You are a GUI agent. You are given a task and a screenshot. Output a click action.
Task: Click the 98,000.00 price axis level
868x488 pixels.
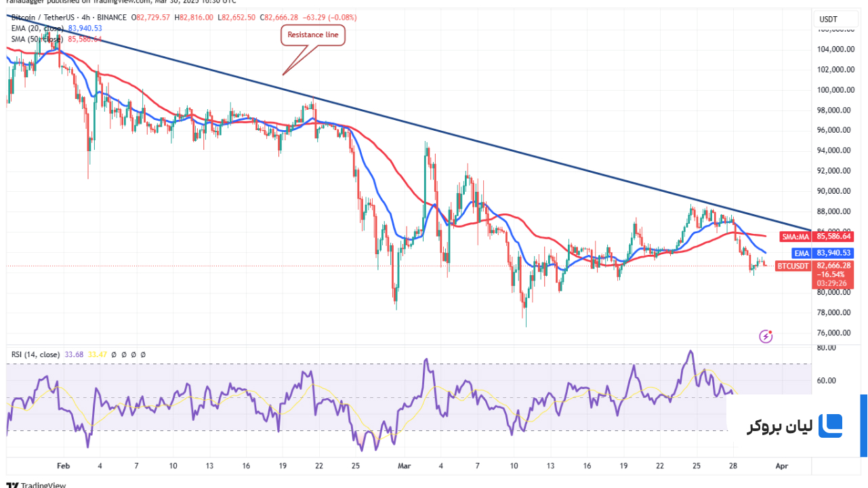[834, 110]
